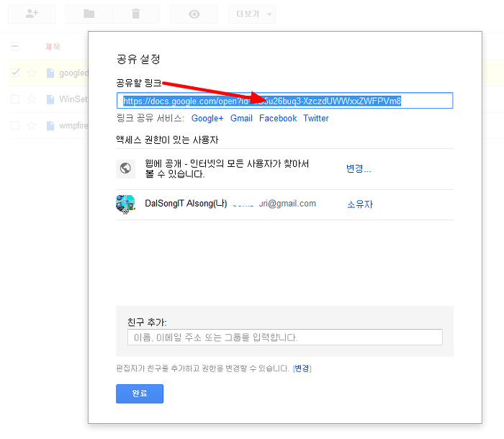The width and height of the screenshot is (504, 439).
Task: Click the eye preview toolbar icon
Action: tap(194, 14)
